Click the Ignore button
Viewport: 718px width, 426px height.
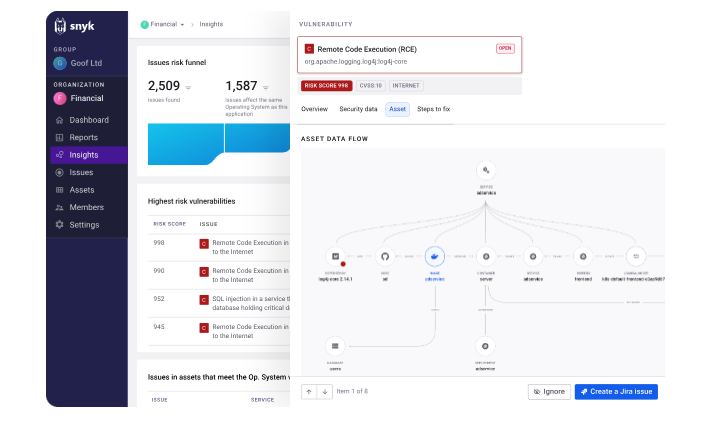point(549,392)
